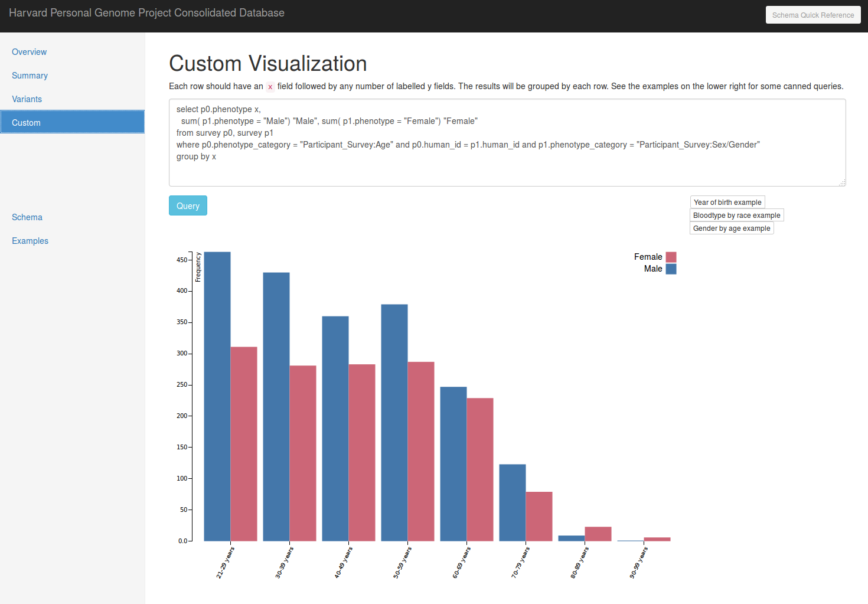Open the Overview sidebar link

pos(29,52)
